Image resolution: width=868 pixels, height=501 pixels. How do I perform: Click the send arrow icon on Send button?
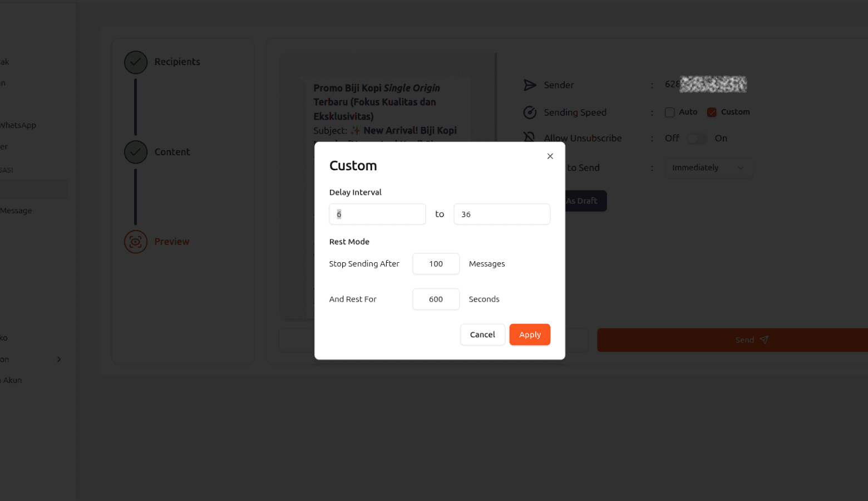coord(764,340)
